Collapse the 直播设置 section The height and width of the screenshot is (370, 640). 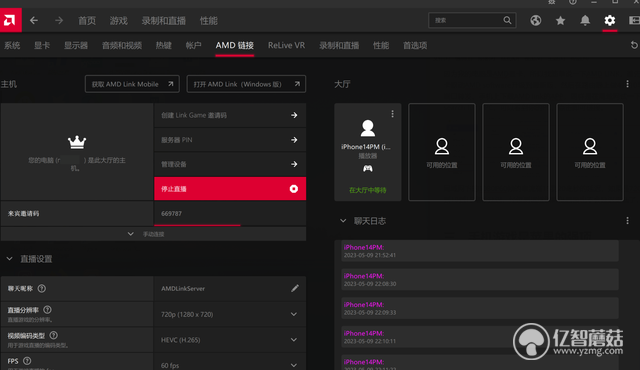pos(9,259)
